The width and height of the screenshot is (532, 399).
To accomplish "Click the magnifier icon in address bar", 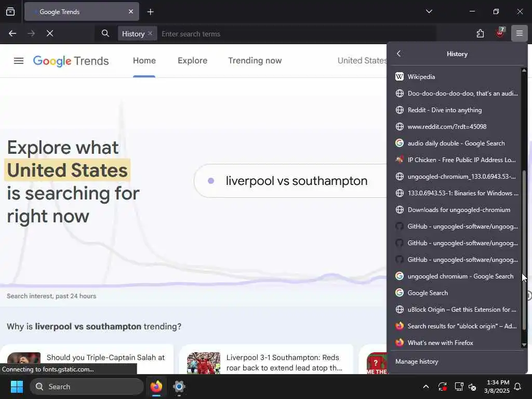I will coord(105,33).
